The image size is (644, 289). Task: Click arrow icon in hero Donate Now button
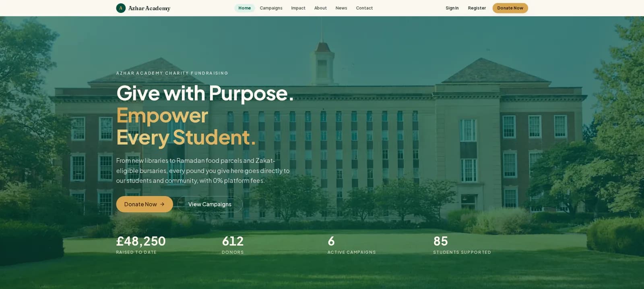click(162, 204)
